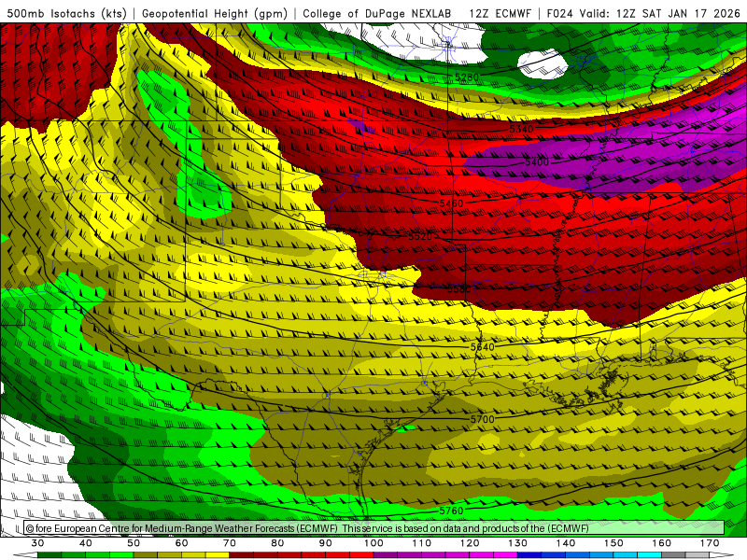Click the 40 knot legend value
The image size is (747, 560).
click(86, 543)
